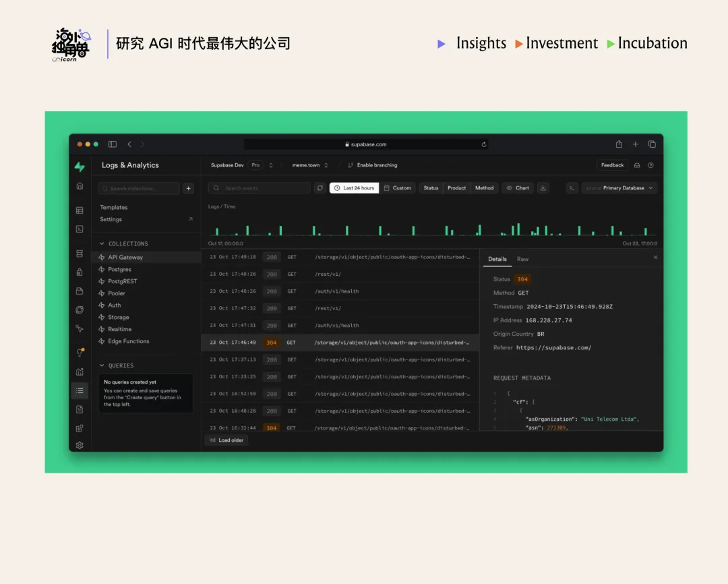Image resolution: width=728 pixels, height=584 pixels.
Task: Open the Authentication lock icon
Action: coord(80,272)
